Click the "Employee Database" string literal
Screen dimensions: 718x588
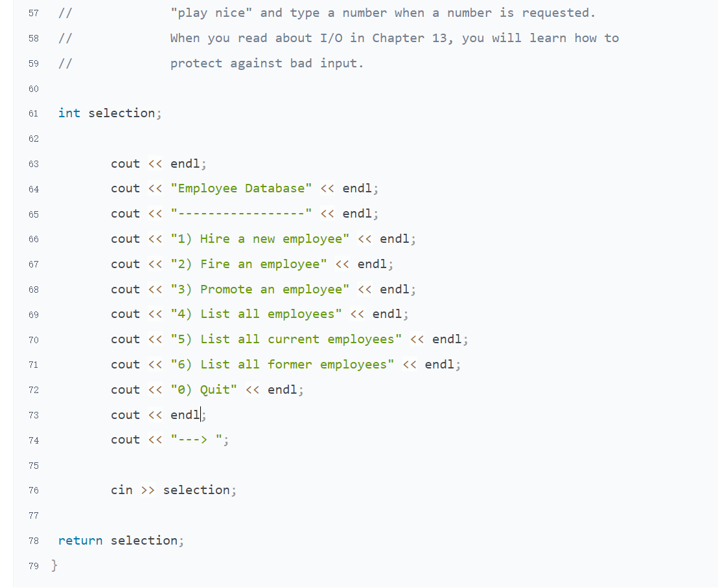241,188
